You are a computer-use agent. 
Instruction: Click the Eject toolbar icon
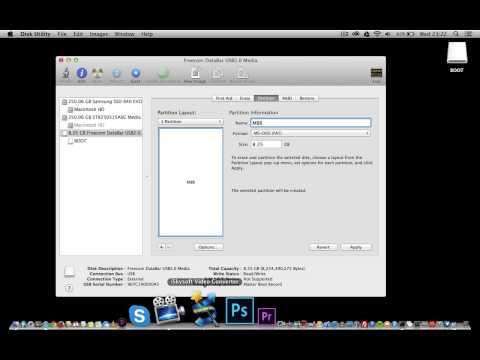(x=136, y=73)
